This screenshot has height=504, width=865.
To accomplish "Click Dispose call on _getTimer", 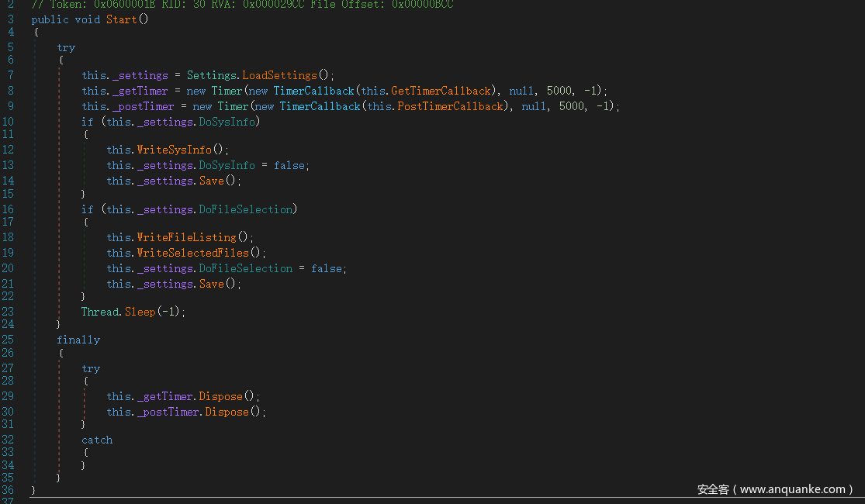I will point(220,396).
